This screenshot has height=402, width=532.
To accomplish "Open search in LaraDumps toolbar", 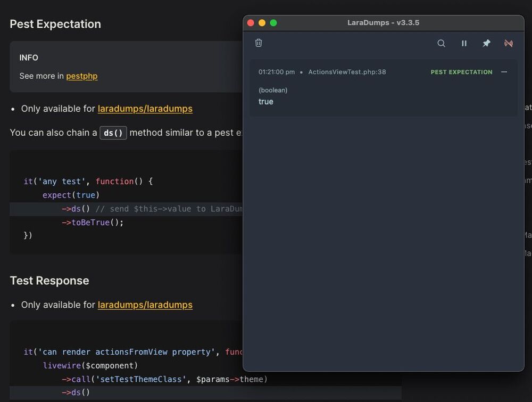I will coord(441,43).
